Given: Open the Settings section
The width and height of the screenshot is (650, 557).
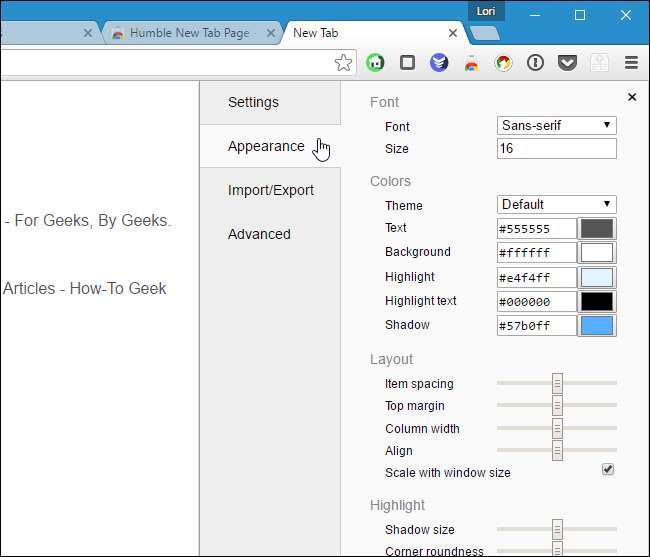Looking at the screenshot, I should coord(270,102).
